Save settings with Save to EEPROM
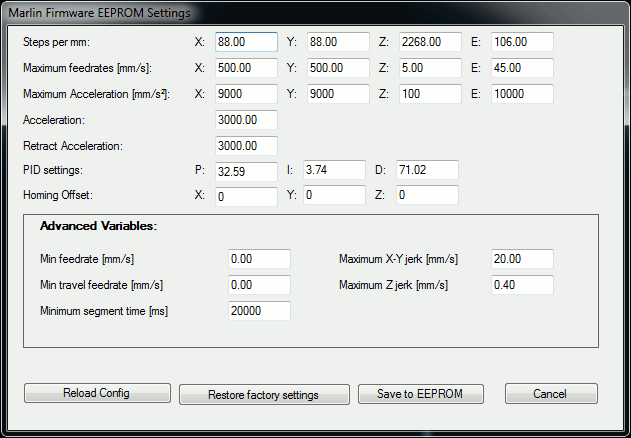 [x=421, y=394]
